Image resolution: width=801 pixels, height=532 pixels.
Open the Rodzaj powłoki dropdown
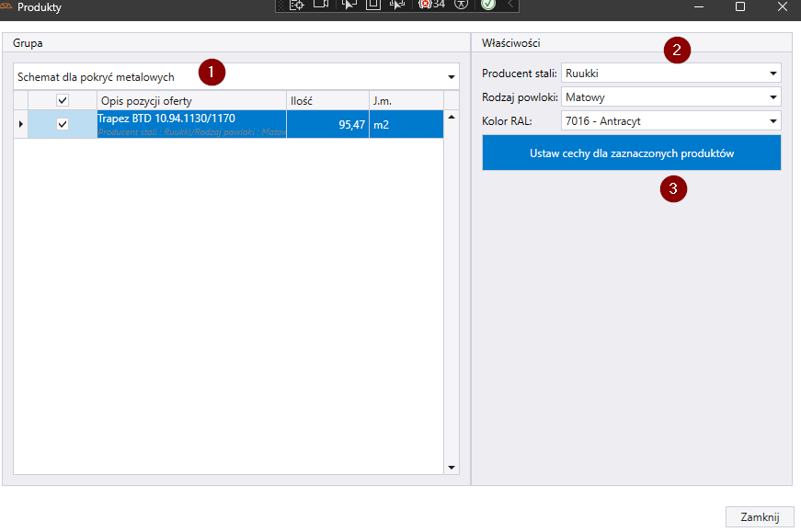click(x=772, y=97)
